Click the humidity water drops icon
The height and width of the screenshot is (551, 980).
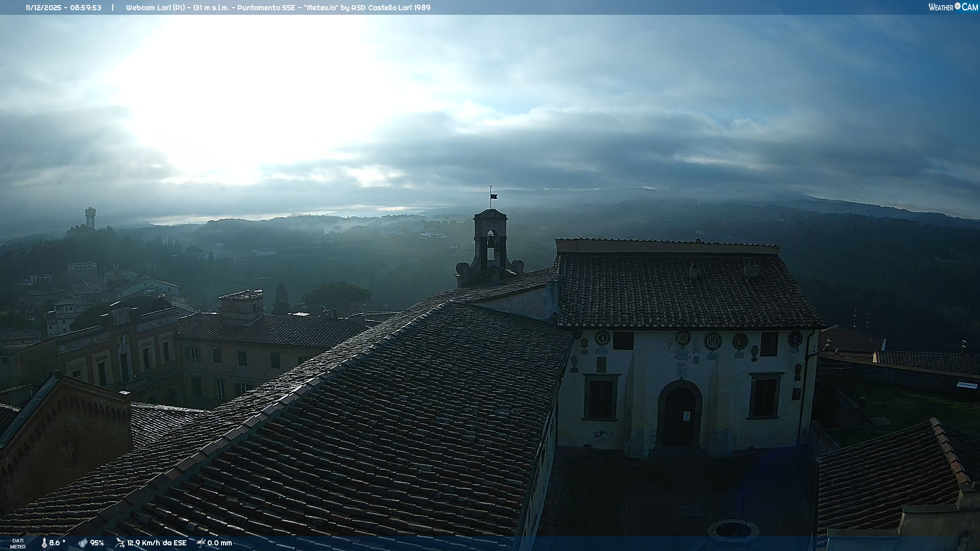point(83,543)
